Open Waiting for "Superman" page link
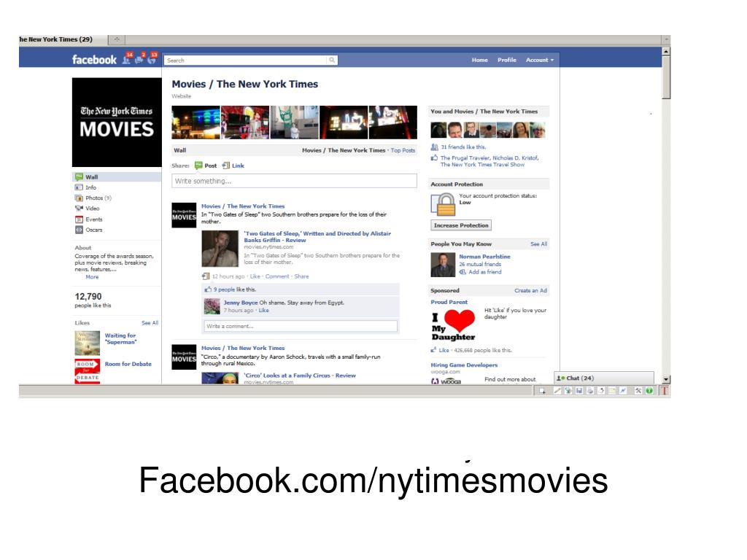This screenshot has height=560, width=747. 120,339
